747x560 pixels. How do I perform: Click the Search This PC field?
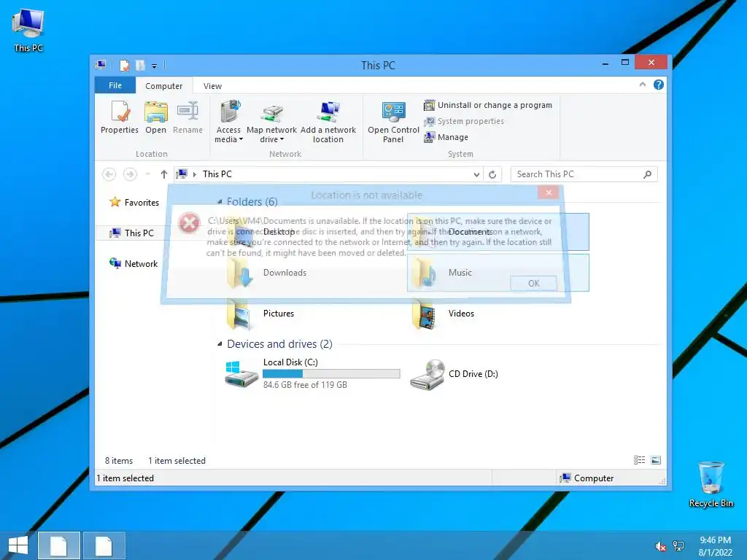584,174
